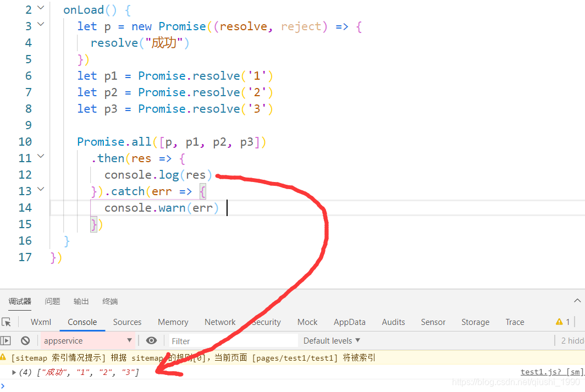585x392 pixels.
Task: Click the sitemap warning message text
Action: [193, 358]
